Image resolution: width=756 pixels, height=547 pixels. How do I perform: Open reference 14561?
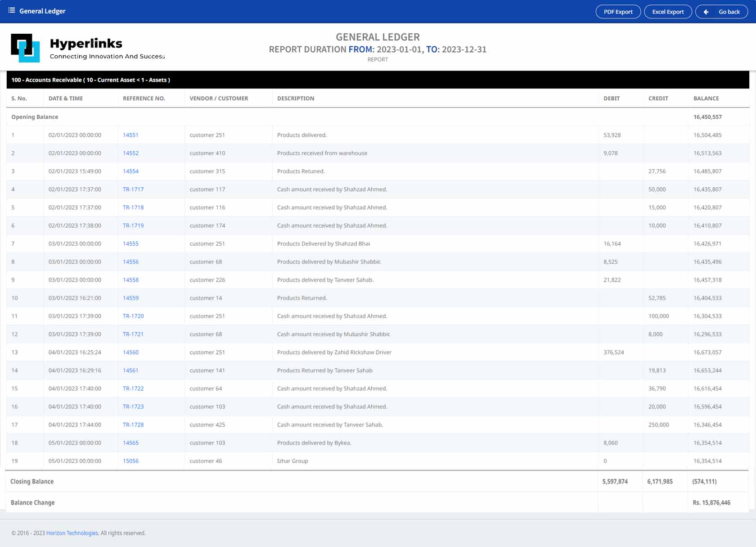tap(130, 370)
